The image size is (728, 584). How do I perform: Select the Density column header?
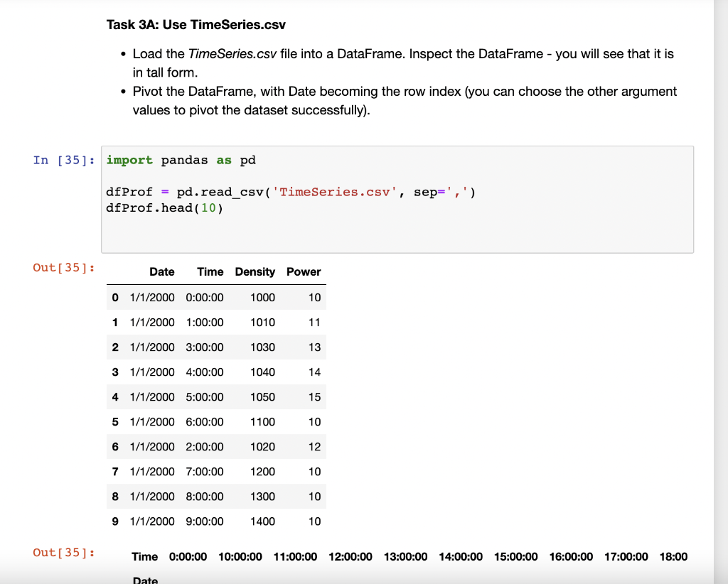click(255, 271)
